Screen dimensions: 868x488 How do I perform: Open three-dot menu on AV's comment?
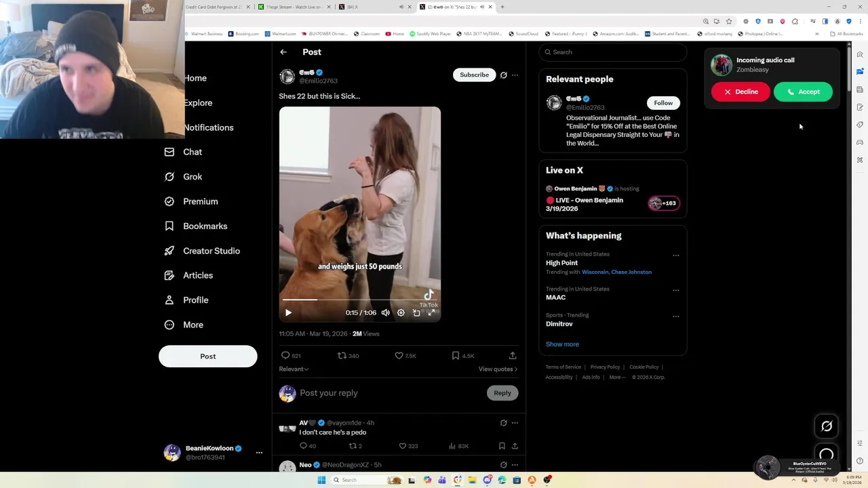click(x=515, y=423)
